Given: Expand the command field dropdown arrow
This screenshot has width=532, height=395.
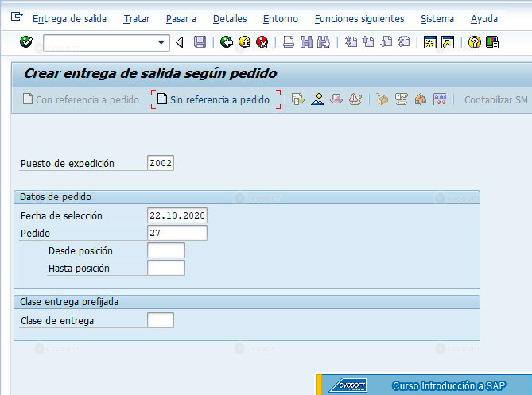Looking at the screenshot, I should click(x=161, y=42).
